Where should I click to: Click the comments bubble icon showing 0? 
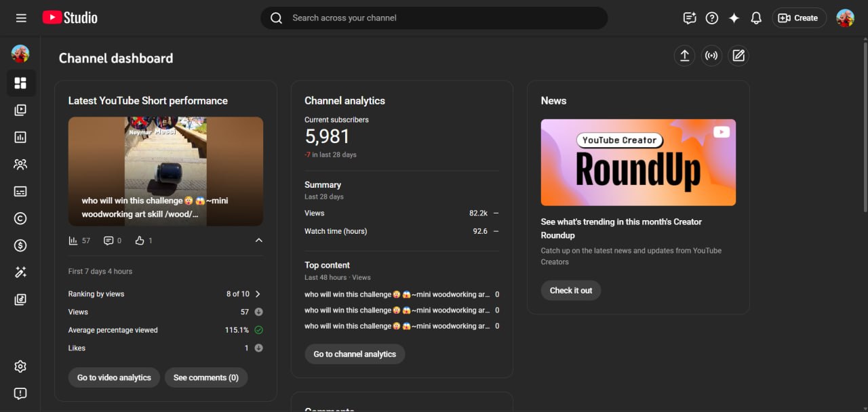coord(108,241)
